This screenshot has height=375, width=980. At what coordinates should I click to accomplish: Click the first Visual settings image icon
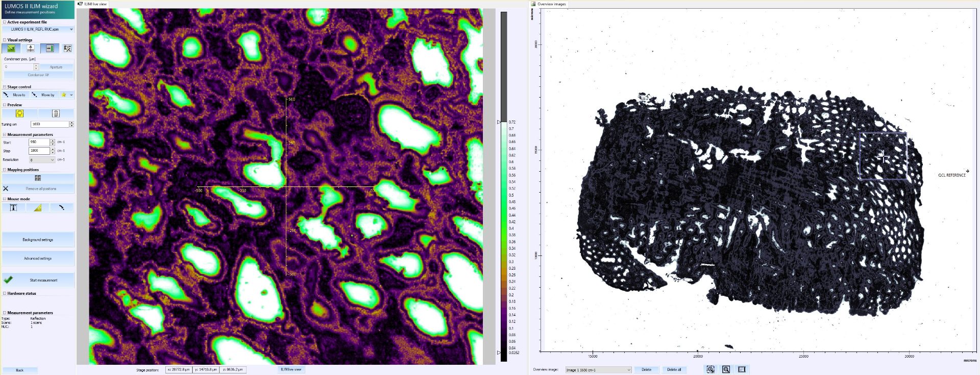pos(11,49)
